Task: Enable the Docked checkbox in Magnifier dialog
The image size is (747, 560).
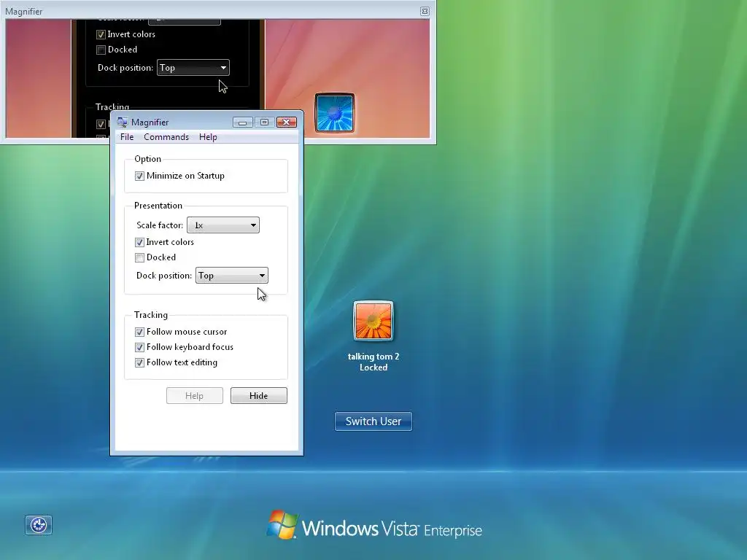Action: [x=139, y=257]
